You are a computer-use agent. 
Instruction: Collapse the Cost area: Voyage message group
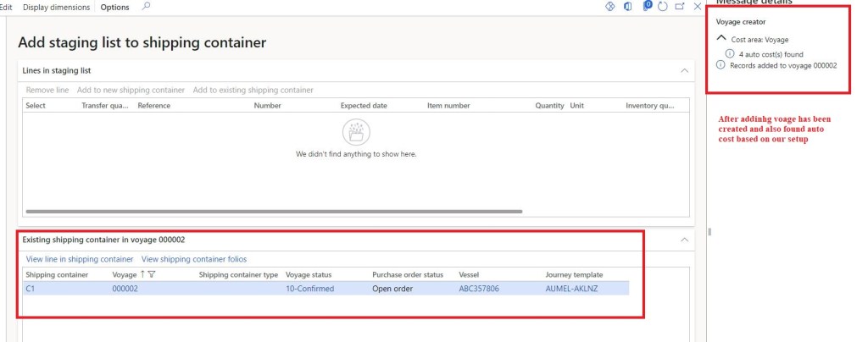pos(721,38)
